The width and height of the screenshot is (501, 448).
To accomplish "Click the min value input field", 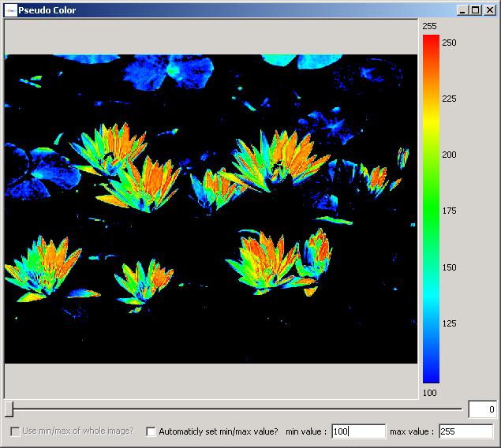I will (358, 431).
